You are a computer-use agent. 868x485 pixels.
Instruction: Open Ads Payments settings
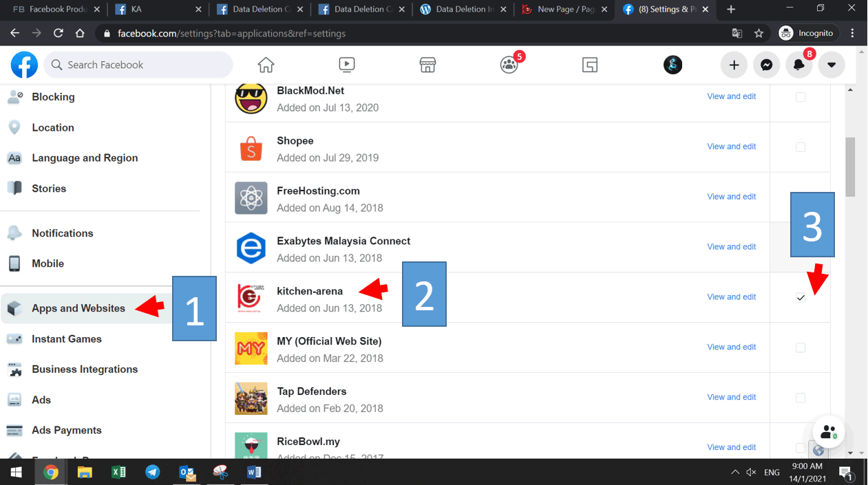point(67,430)
